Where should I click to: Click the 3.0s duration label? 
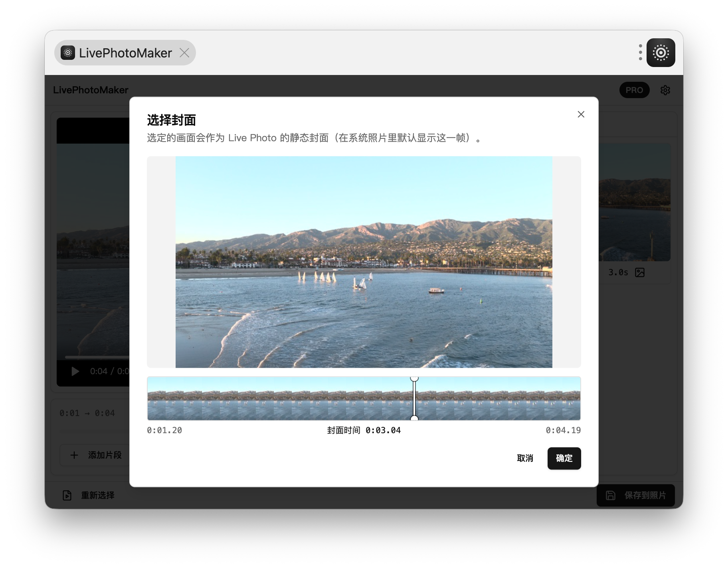click(x=618, y=272)
